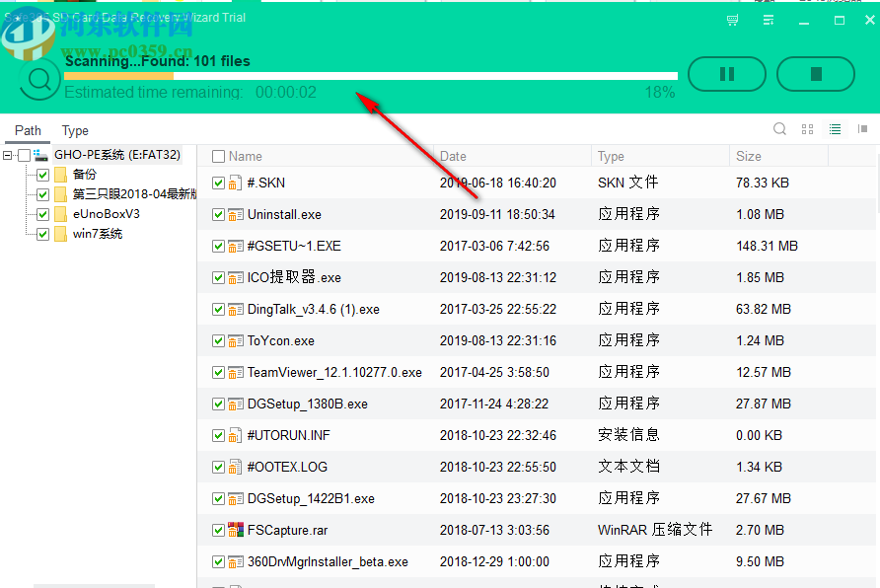
Task: Collapse the GHO-PE系统 tree node
Action: pos(8,154)
